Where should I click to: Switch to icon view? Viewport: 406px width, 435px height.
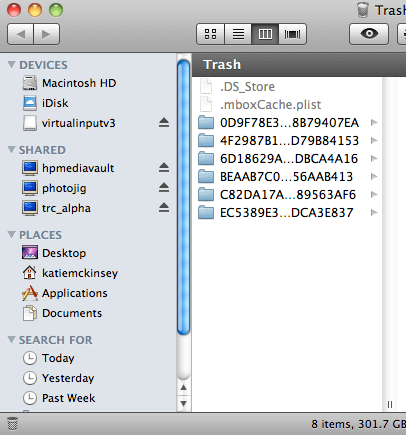tap(210, 34)
